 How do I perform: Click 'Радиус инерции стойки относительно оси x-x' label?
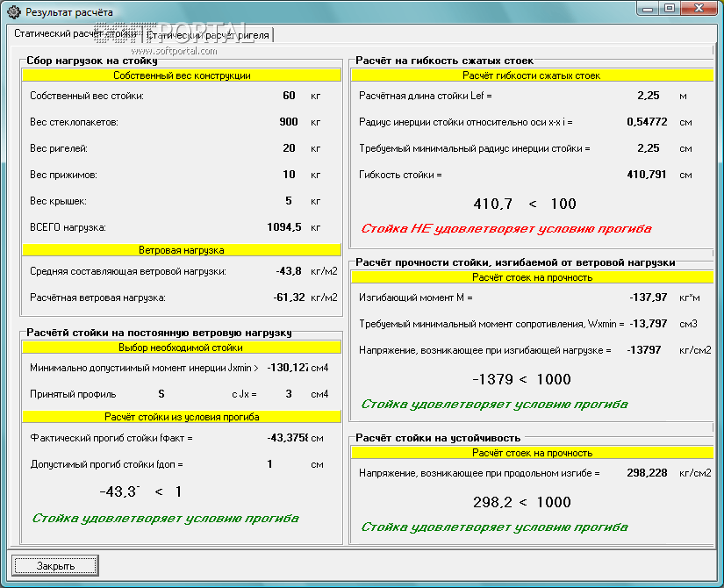(x=466, y=122)
